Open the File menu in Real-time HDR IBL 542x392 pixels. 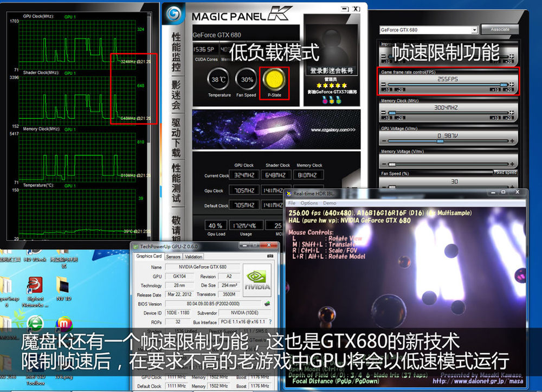pos(292,203)
